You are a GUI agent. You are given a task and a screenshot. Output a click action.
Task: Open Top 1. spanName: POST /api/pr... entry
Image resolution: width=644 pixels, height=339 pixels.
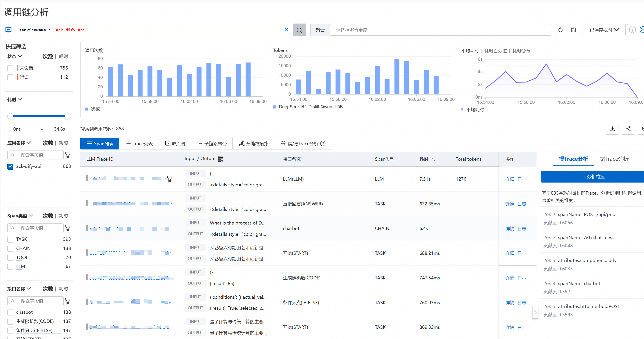coord(591,218)
